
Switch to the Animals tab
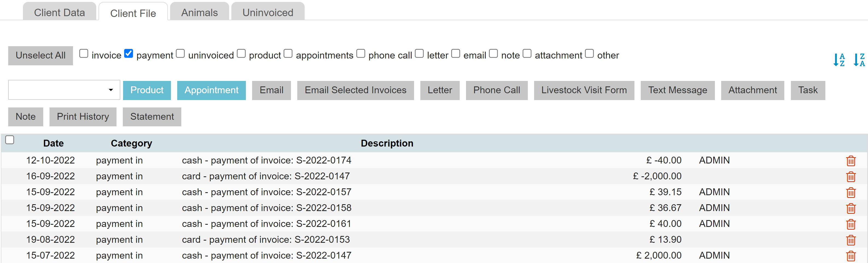(199, 12)
